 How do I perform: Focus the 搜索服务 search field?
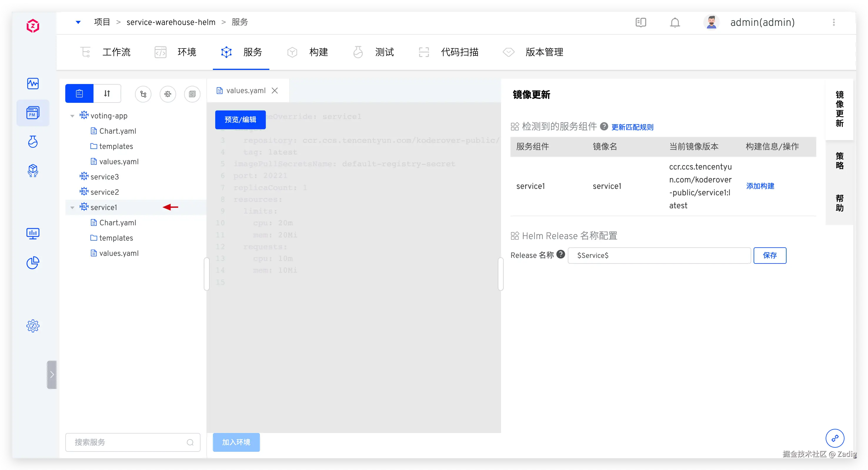(x=133, y=442)
